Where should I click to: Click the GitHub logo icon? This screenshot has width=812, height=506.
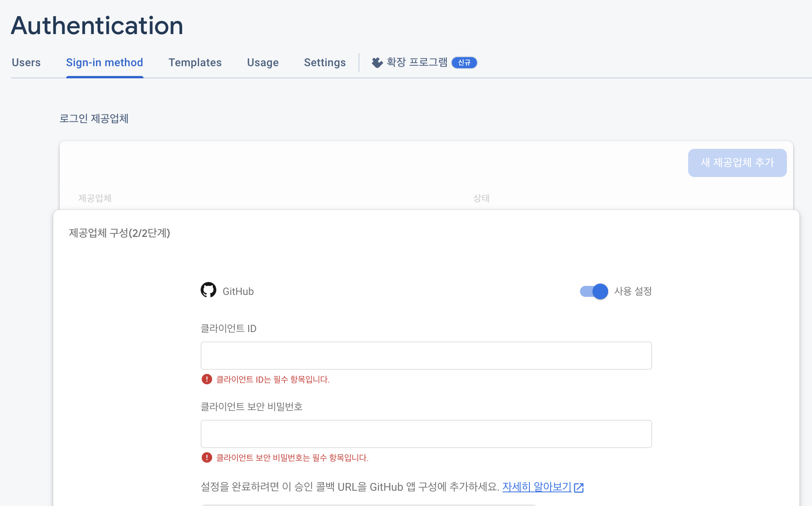tap(208, 290)
